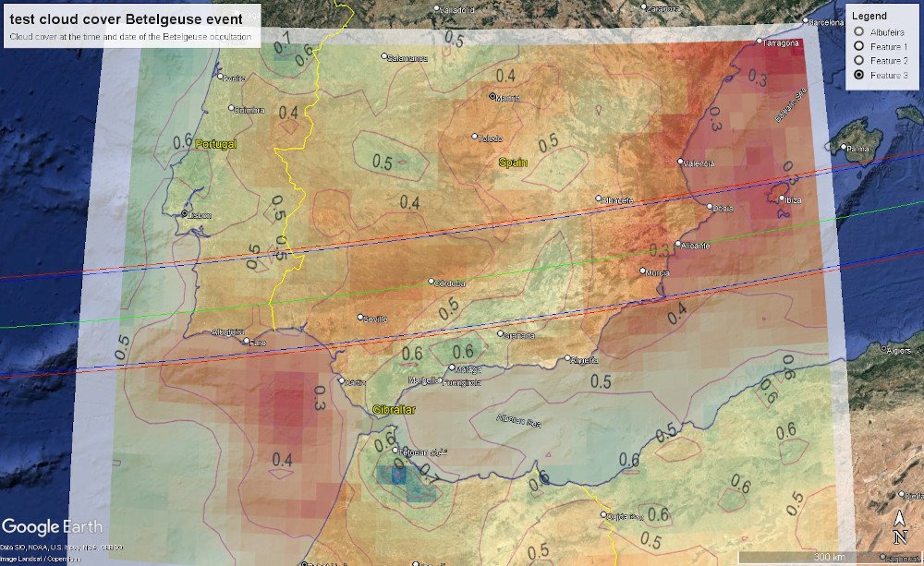
Task: Select the Feature 1 legend radio
Action: click(x=859, y=45)
